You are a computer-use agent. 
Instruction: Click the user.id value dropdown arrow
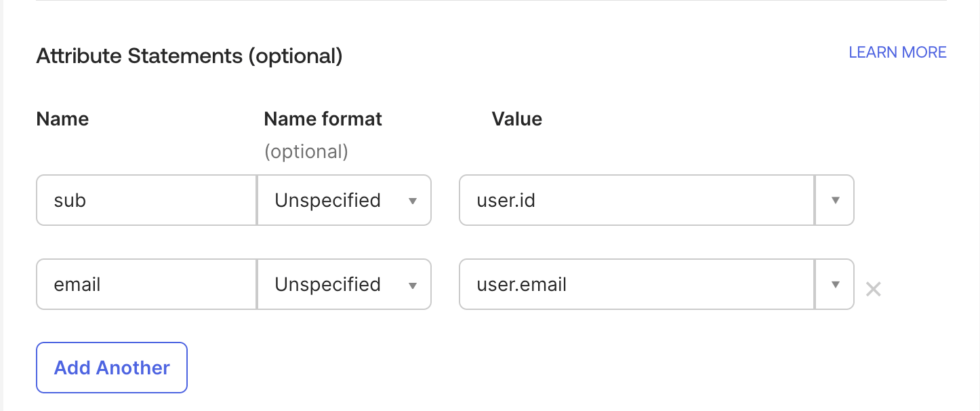(834, 200)
